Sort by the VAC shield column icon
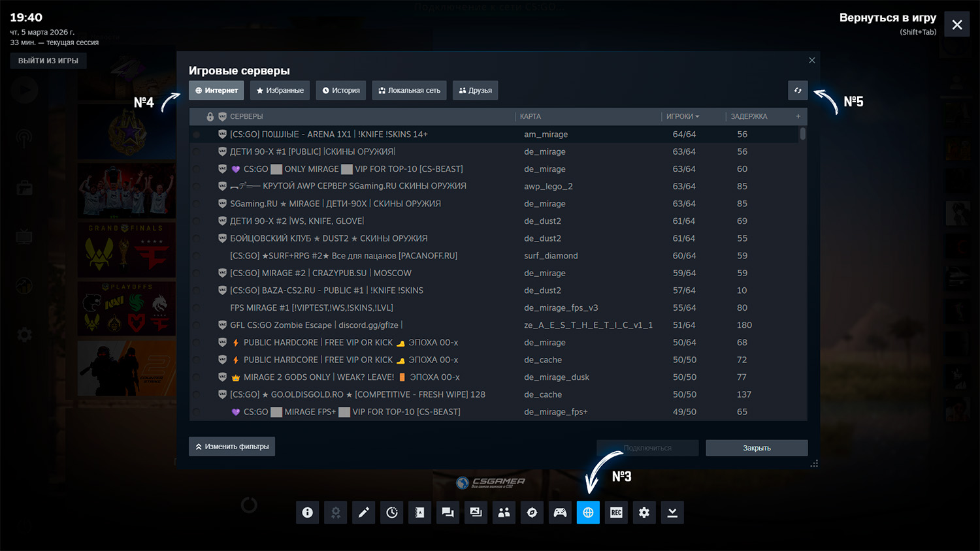Viewport: 980px width, 551px height. pyautogui.click(x=222, y=117)
